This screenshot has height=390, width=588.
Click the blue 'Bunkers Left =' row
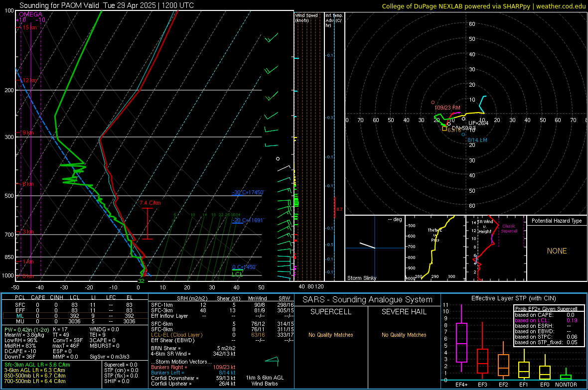point(193,373)
